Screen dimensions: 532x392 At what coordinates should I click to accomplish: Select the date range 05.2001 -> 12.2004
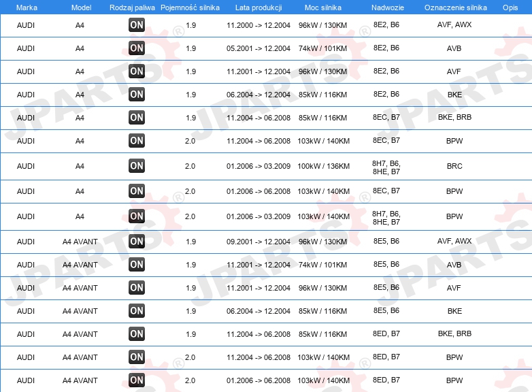click(259, 48)
